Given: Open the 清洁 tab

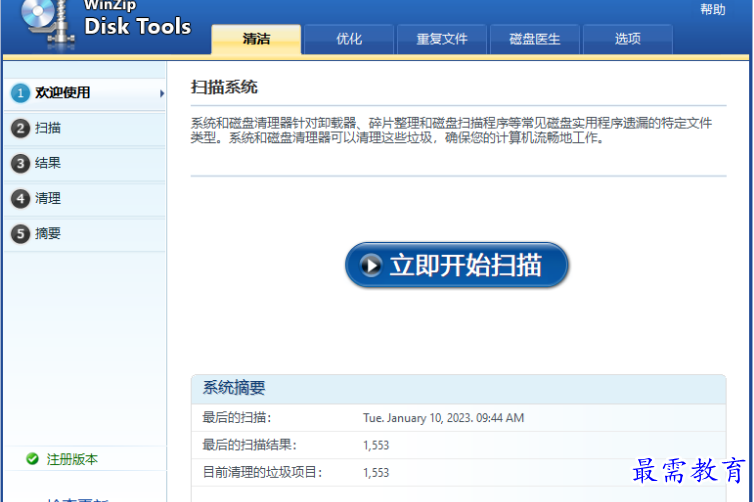Looking at the screenshot, I should click(x=256, y=39).
